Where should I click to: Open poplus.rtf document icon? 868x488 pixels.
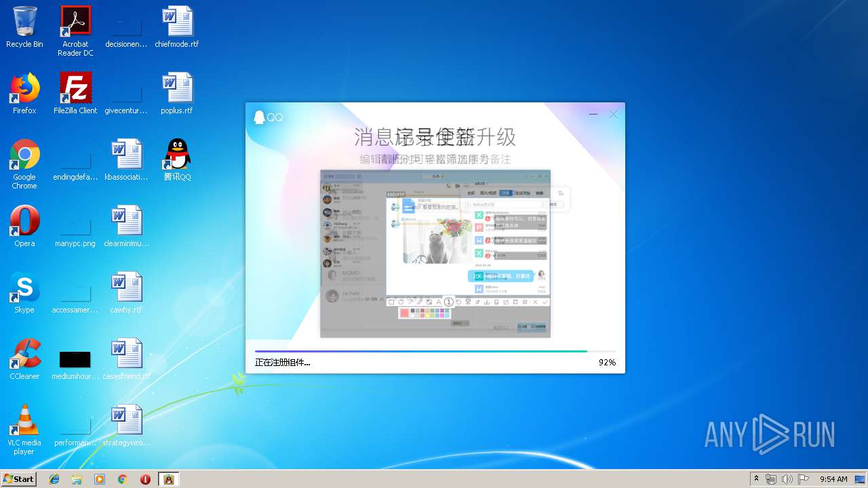[x=177, y=94]
